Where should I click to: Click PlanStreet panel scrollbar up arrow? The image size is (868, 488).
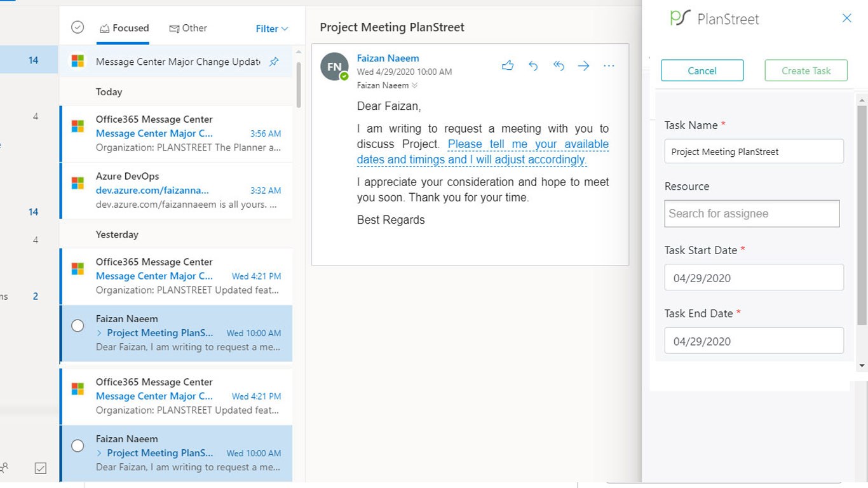pos(862,100)
